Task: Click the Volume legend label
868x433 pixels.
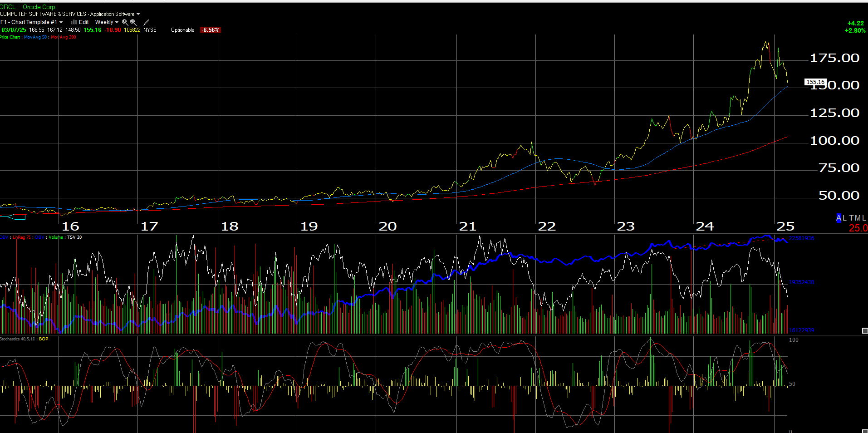Action: coord(56,237)
